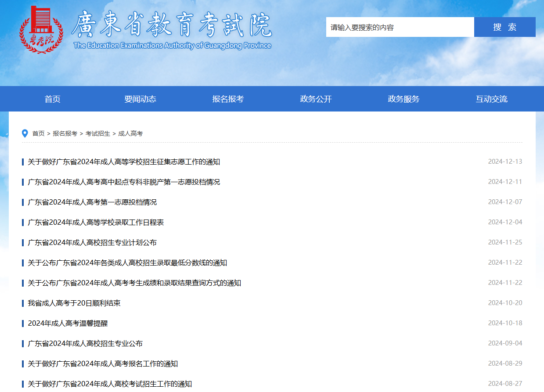Go to 政务公开 in the main menu
Screen dimensions: 544x392
click(x=316, y=99)
